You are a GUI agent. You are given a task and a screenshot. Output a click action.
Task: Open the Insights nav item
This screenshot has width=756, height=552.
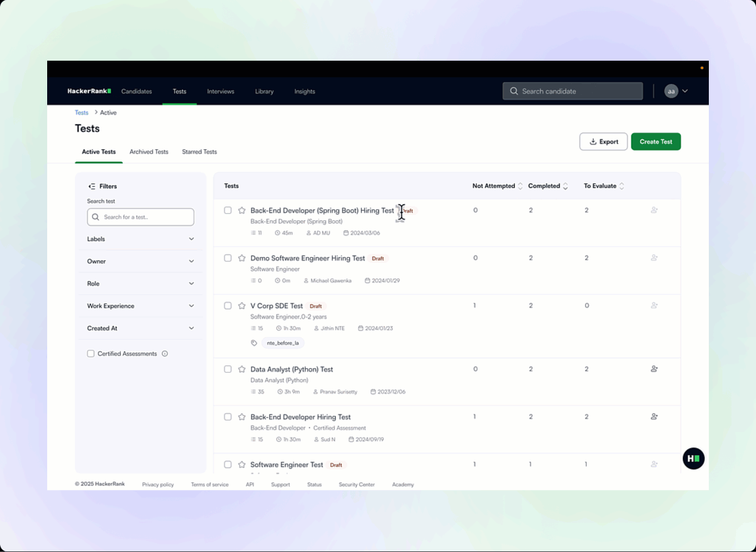click(x=305, y=91)
